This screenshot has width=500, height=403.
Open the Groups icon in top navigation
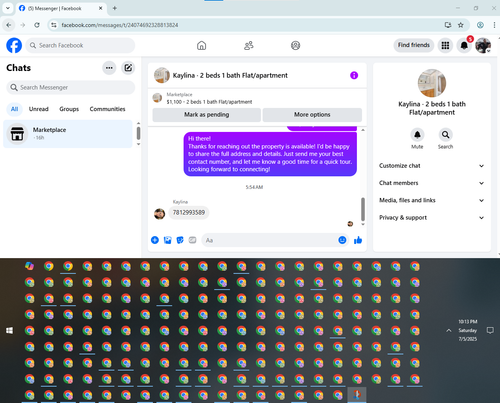click(295, 45)
